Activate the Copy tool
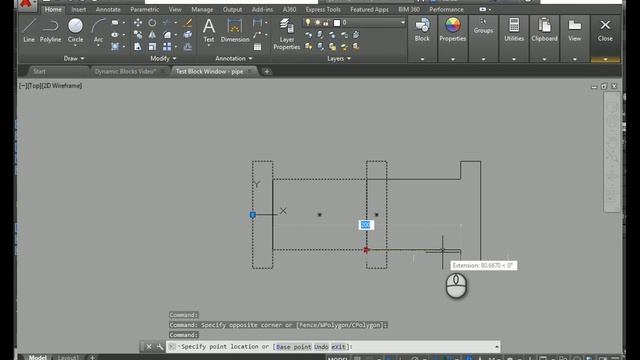 click(x=138, y=35)
